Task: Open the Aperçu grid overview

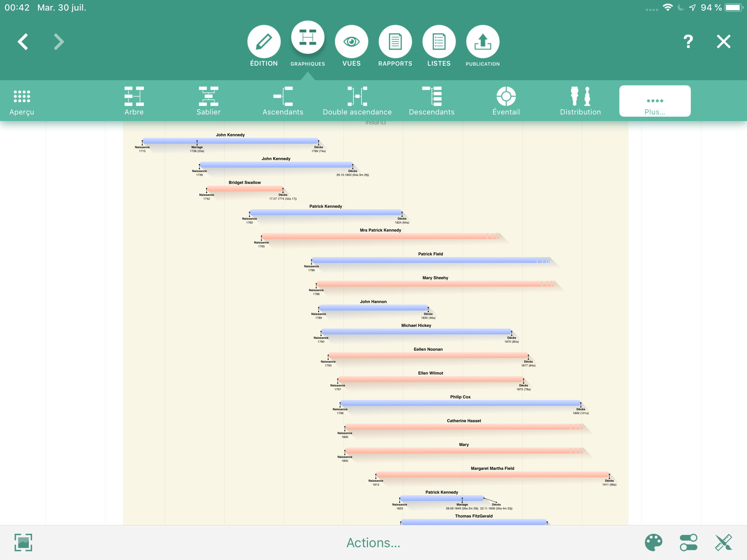Action: click(22, 101)
